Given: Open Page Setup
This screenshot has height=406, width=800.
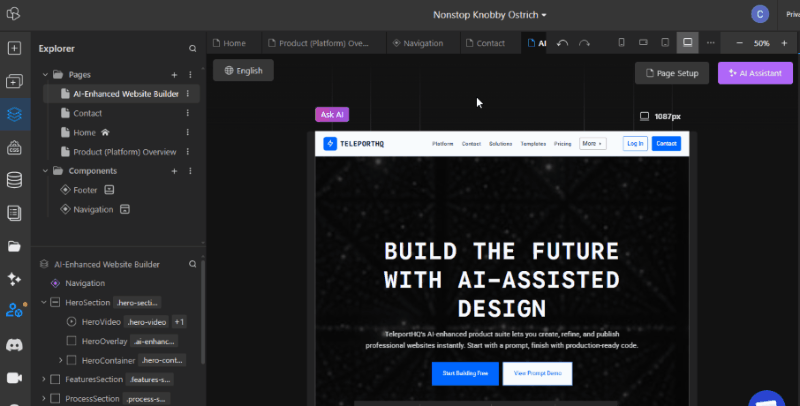Looking at the screenshot, I should click(x=672, y=73).
